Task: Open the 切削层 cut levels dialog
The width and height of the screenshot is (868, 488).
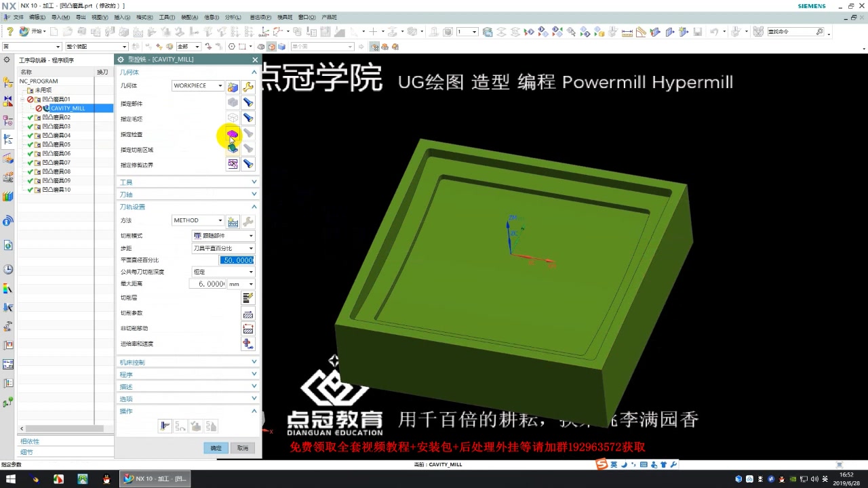Action: click(248, 298)
